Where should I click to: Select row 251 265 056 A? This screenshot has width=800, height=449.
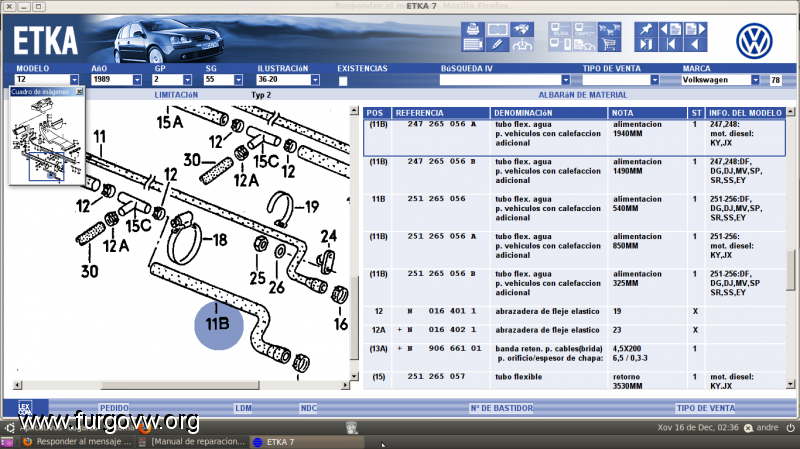574,250
